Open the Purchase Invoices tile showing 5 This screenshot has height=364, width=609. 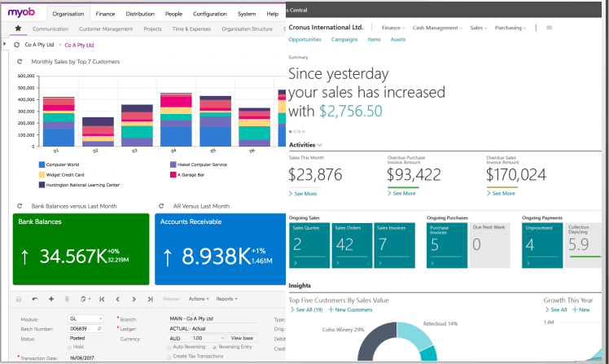(x=447, y=245)
